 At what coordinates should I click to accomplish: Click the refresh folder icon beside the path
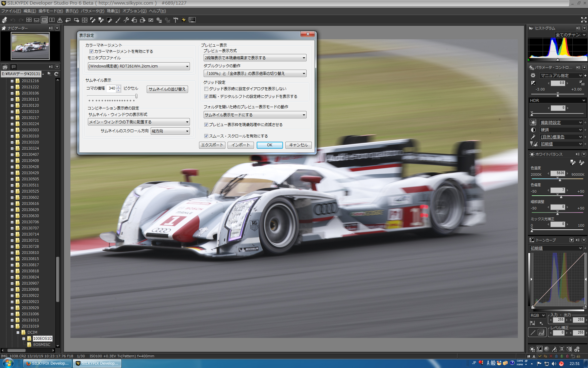click(56, 74)
